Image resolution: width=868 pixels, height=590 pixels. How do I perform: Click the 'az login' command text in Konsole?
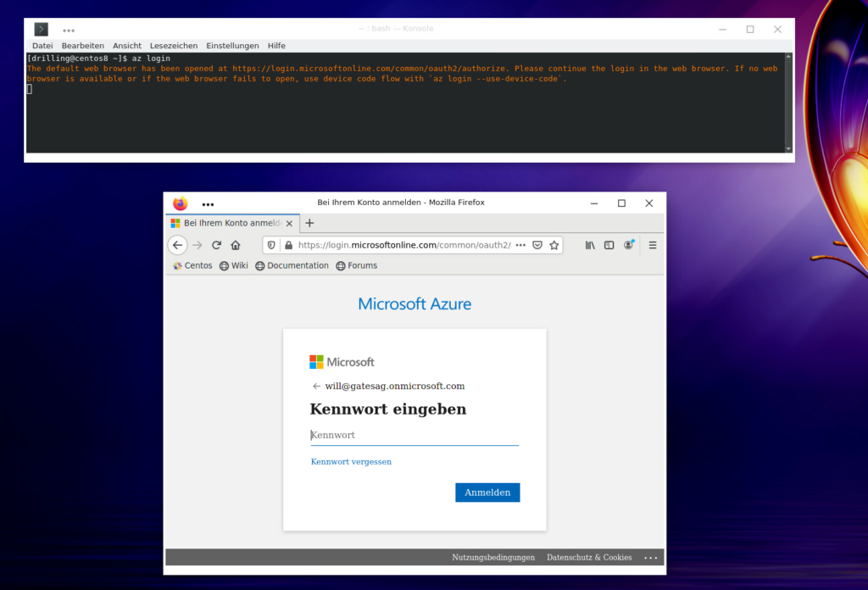coord(151,58)
